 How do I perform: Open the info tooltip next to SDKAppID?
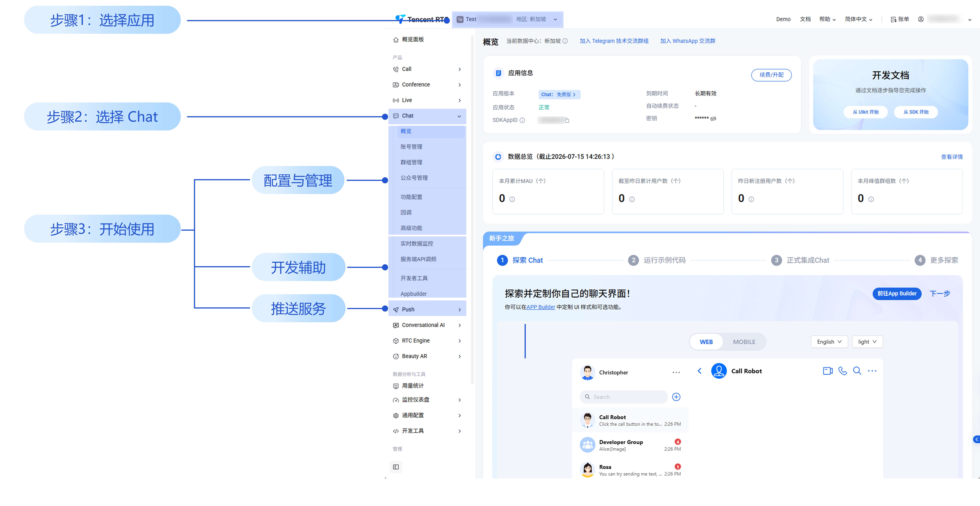(x=522, y=120)
